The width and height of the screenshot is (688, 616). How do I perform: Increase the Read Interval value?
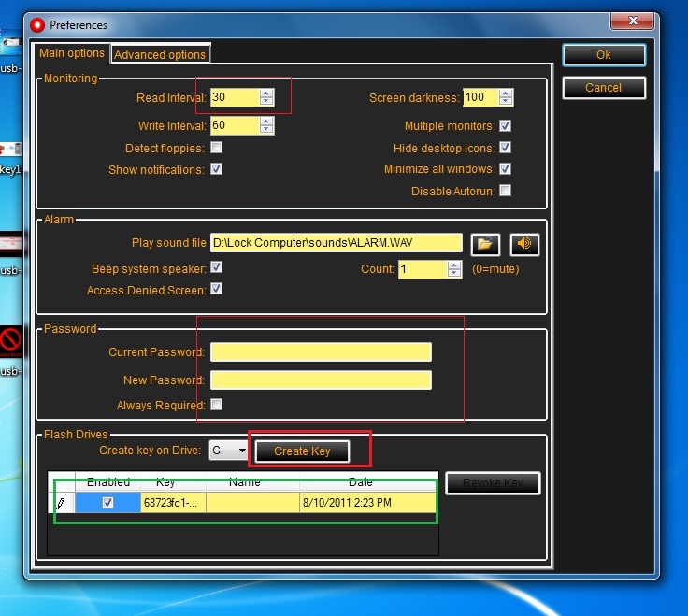pyautogui.click(x=265, y=93)
